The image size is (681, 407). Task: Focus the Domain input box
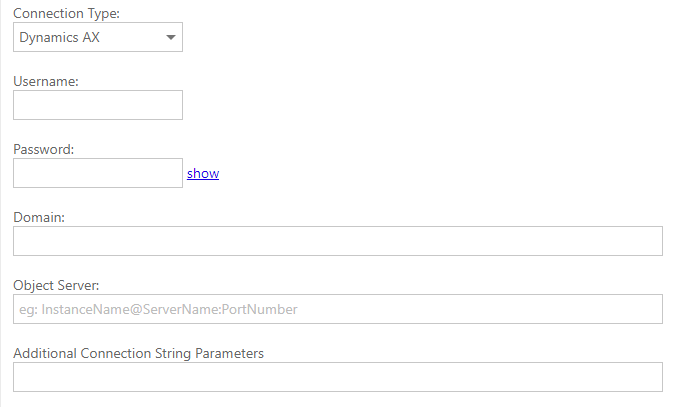[337, 241]
